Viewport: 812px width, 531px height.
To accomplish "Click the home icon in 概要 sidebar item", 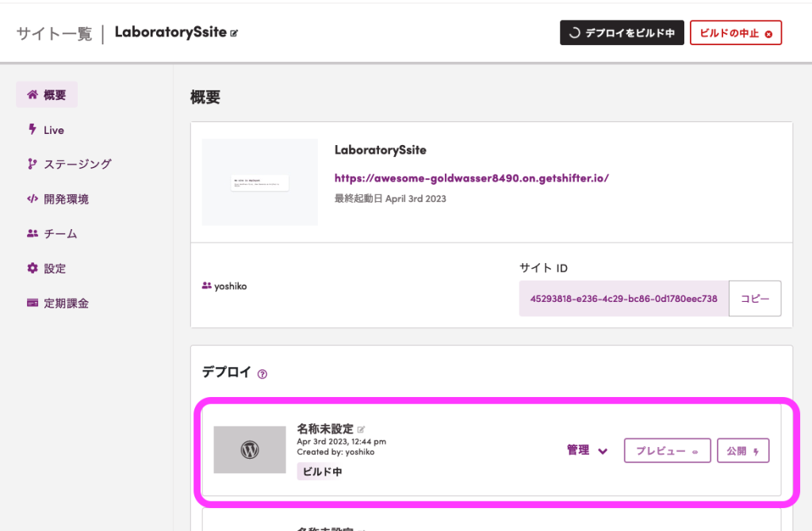I will pos(33,94).
